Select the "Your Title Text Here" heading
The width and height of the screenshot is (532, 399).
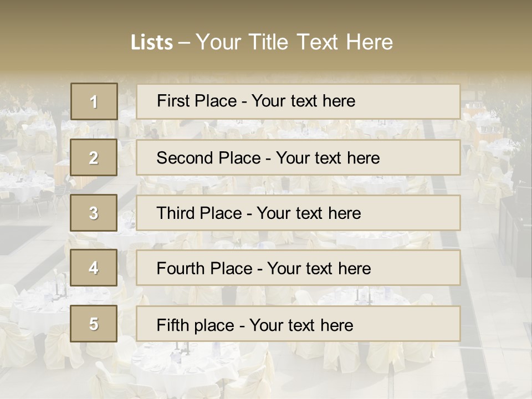pos(294,42)
